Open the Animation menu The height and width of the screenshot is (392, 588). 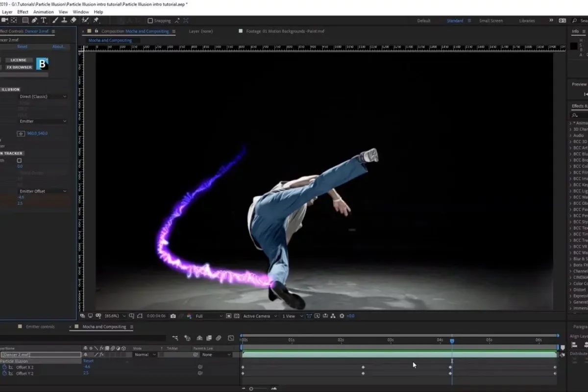(x=43, y=12)
